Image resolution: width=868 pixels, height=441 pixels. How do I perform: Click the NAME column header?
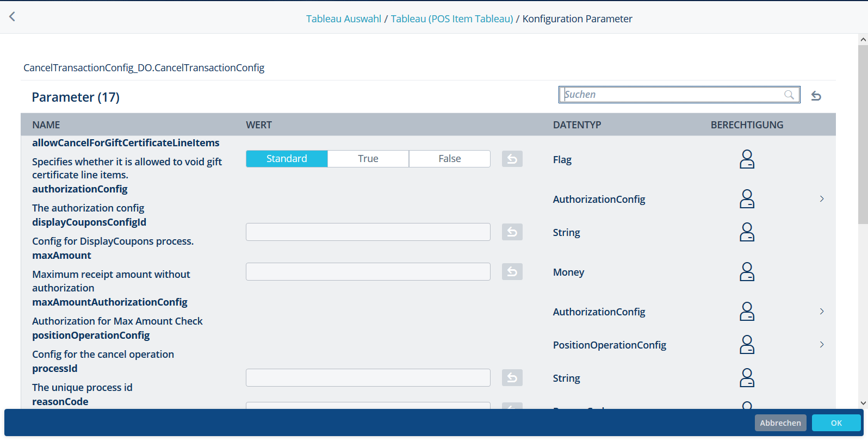point(46,125)
